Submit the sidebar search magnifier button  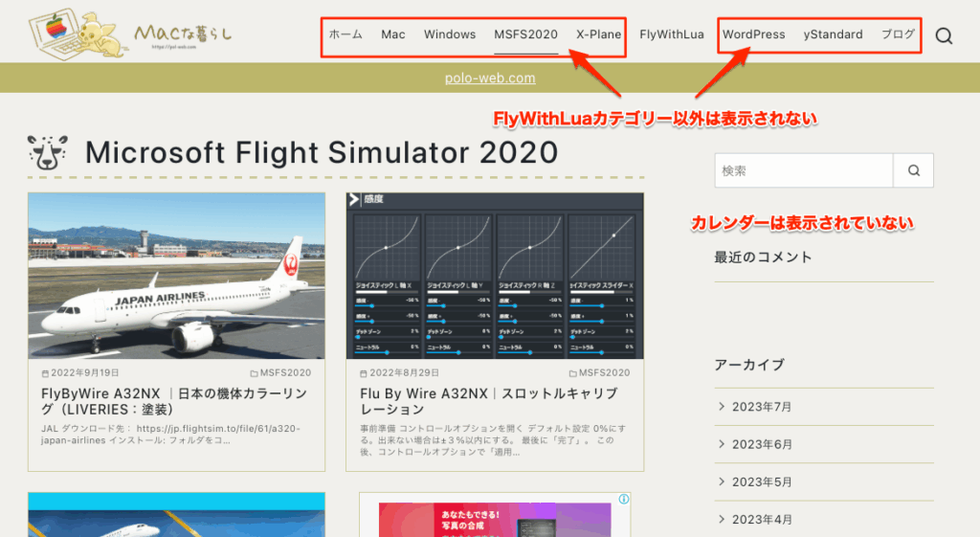pos(913,170)
